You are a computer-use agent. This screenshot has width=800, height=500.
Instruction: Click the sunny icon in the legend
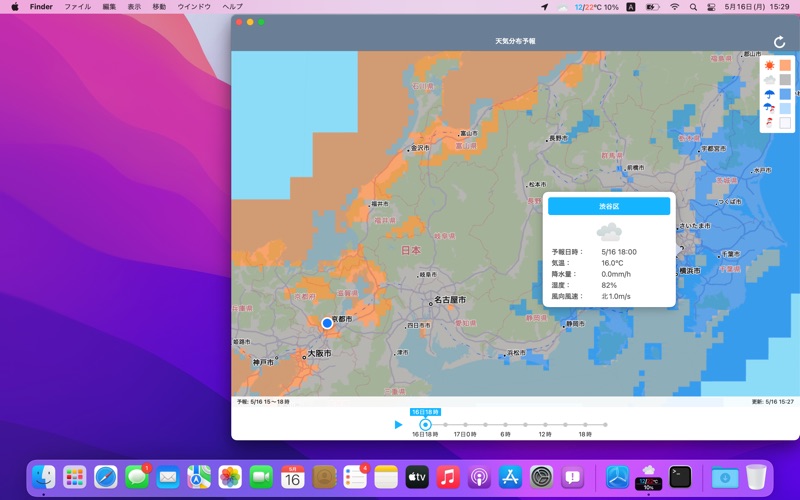click(770, 65)
